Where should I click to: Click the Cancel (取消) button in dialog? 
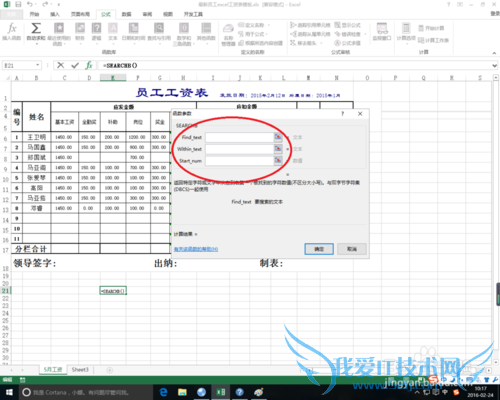[x=352, y=249]
